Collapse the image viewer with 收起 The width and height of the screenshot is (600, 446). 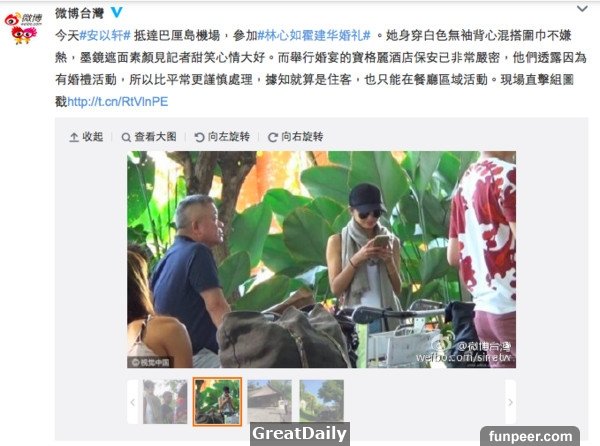tap(86, 137)
